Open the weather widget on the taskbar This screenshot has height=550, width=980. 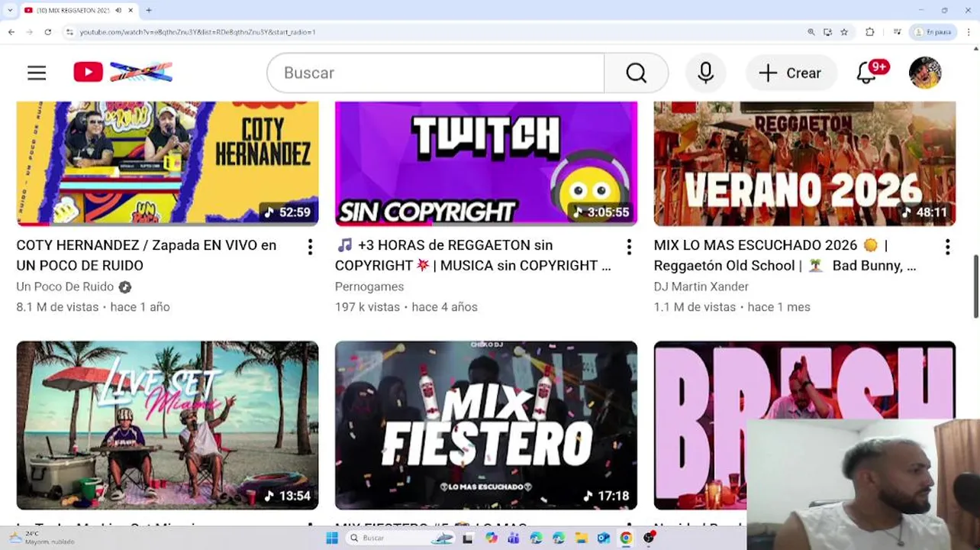coord(42,538)
